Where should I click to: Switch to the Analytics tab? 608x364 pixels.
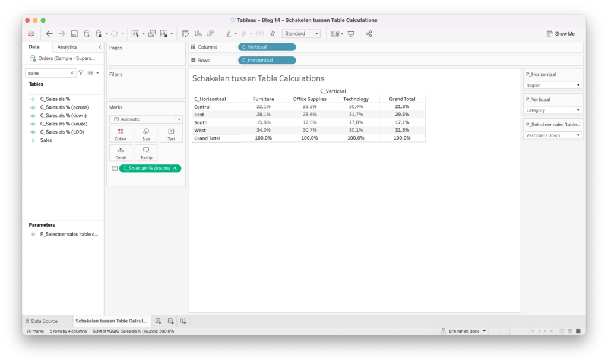(67, 47)
